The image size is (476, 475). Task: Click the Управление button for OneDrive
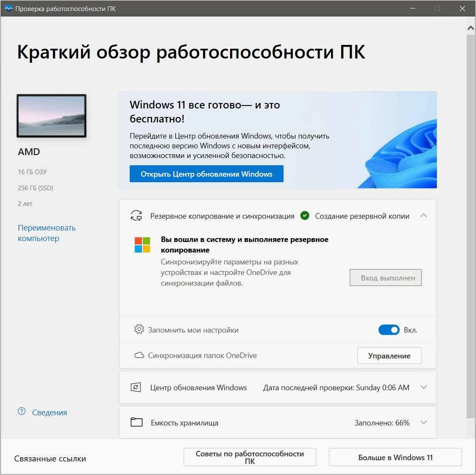(x=389, y=356)
